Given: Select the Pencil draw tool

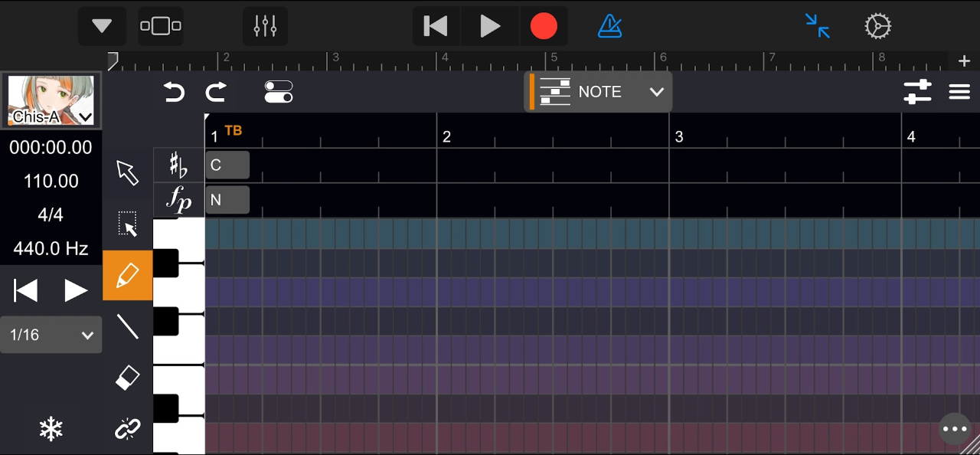Looking at the screenshot, I should pyautogui.click(x=128, y=275).
